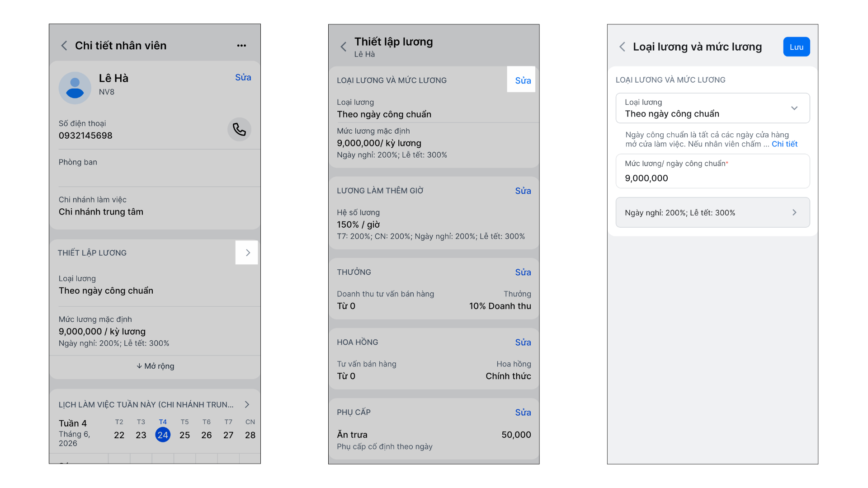Save with the Lưu button
The image size is (868, 488).
click(797, 47)
